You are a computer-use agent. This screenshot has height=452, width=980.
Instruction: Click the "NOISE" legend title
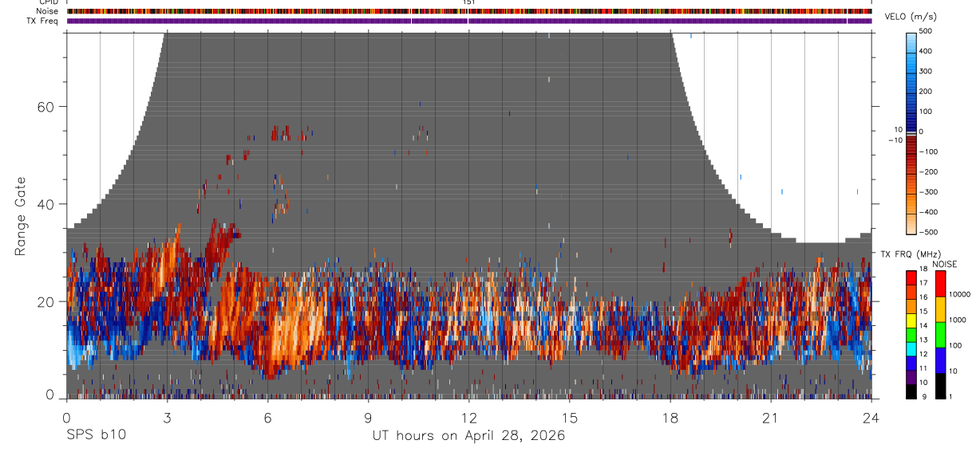945,265
